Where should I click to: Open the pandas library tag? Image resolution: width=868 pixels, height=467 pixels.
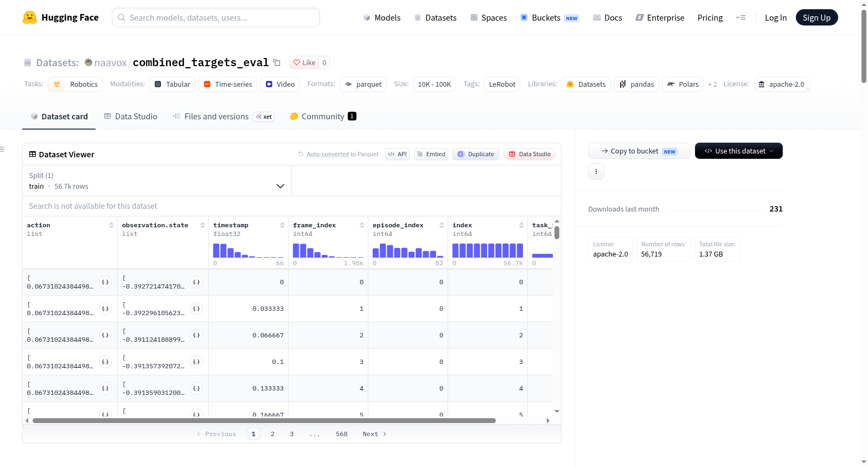[x=636, y=84]
